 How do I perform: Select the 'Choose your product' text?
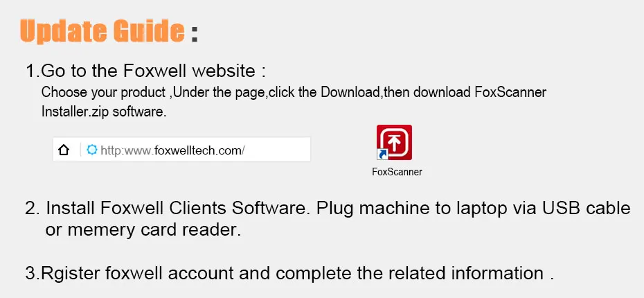(x=103, y=92)
